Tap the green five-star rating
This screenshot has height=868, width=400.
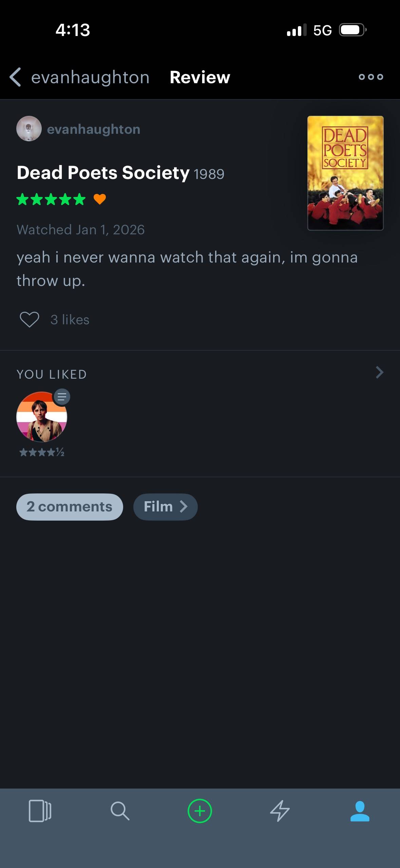[x=51, y=199]
